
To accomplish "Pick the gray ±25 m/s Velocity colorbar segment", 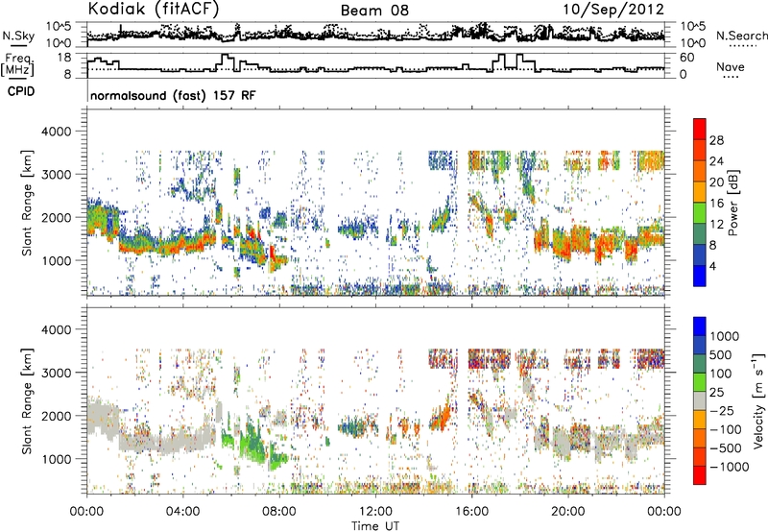I will [x=700, y=400].
